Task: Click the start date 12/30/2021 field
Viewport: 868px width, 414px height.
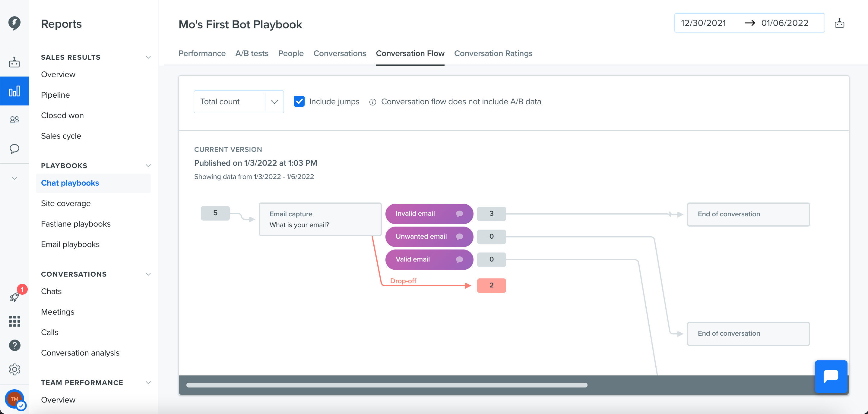Action: pyautogui.click(x=703, y=23)
